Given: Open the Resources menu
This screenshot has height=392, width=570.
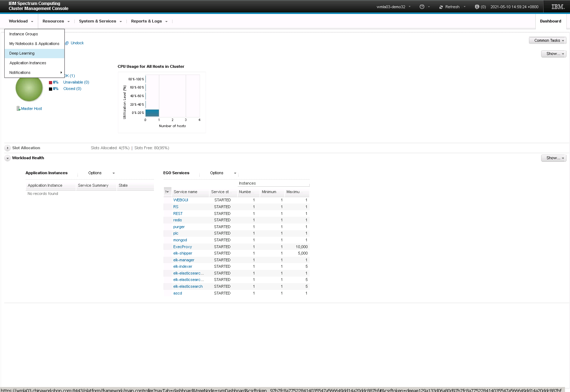Looking at the screenshot, I should [56, 21].
